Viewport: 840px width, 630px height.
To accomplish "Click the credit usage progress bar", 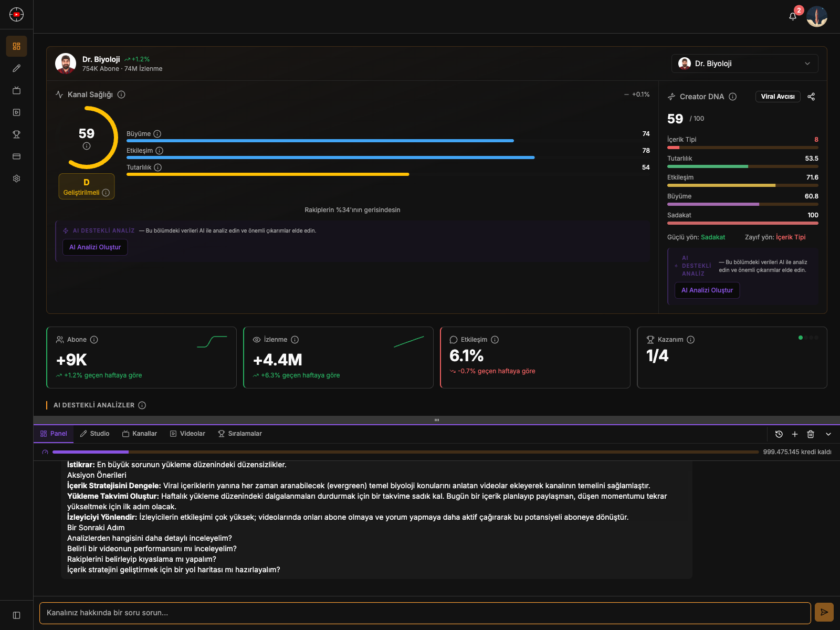I will [x=405, y=452].
